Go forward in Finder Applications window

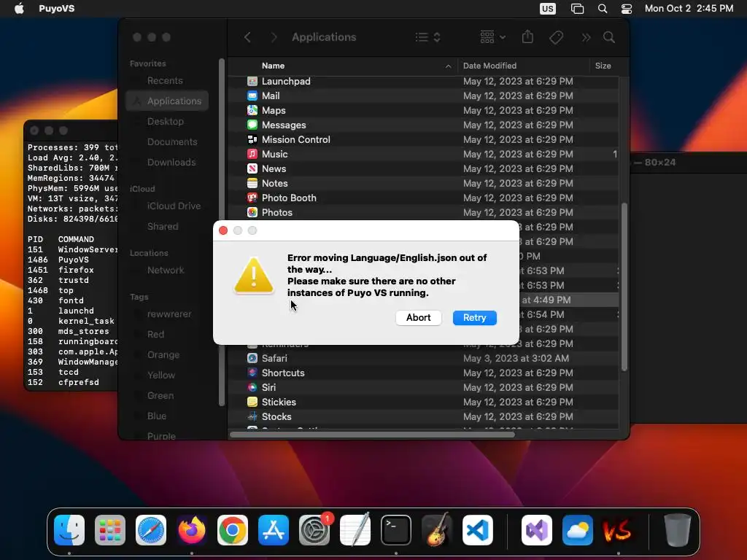[x=274, y=37]
